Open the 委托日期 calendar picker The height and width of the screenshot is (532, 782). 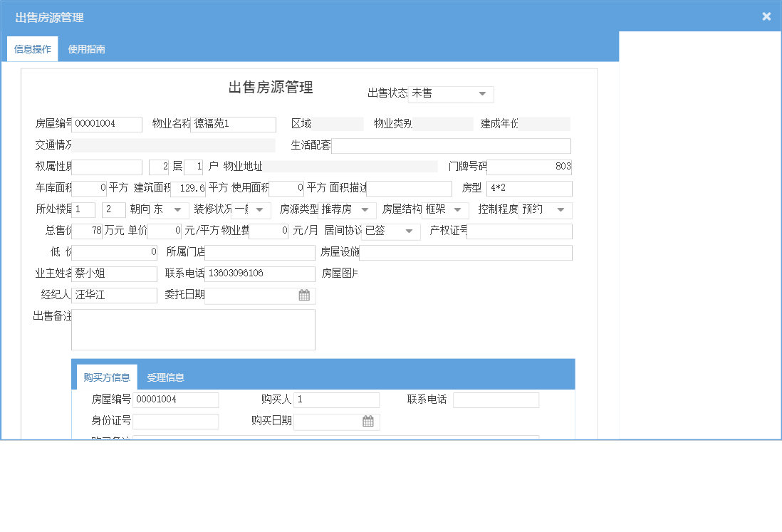click(x=304, y=296)
